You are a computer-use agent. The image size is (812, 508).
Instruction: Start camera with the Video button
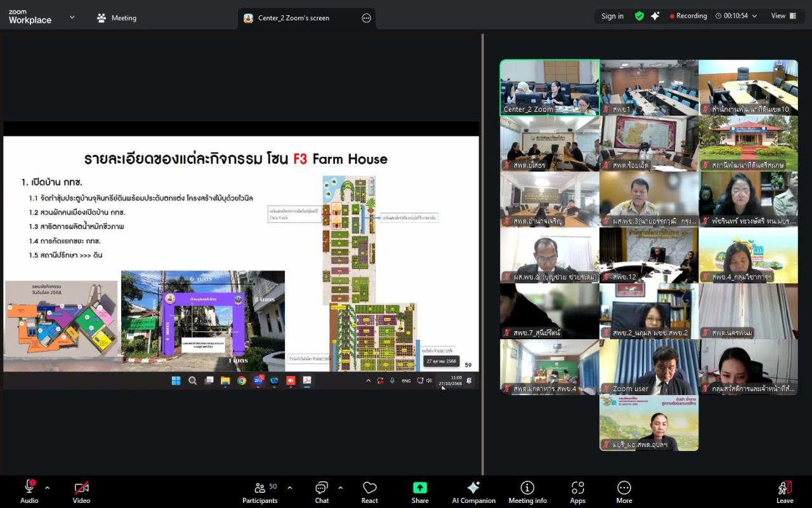(x=81, y=491)
